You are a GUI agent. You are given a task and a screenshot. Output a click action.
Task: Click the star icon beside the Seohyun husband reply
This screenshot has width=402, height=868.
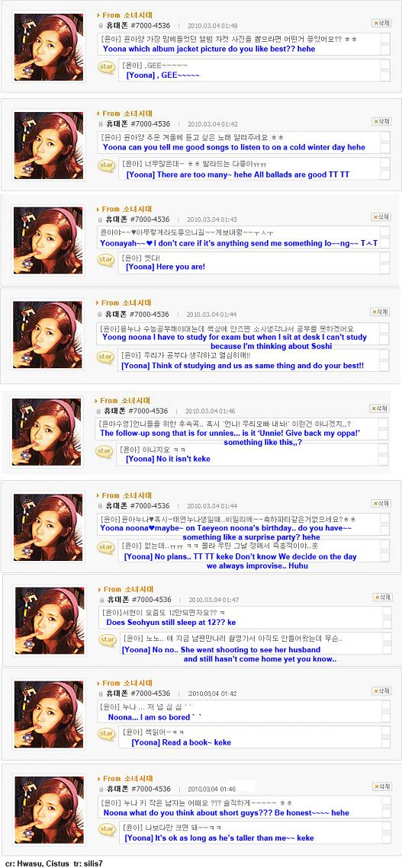(106, 640)
